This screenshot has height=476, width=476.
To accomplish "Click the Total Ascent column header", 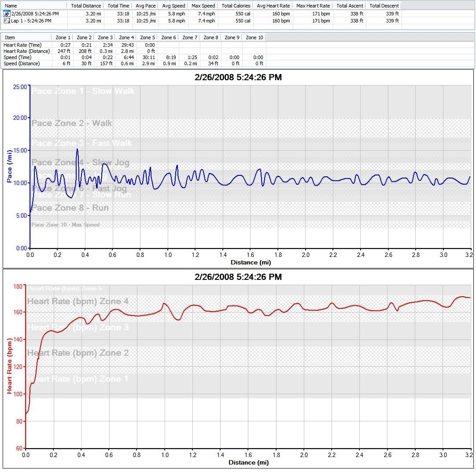I will [x=350, y=6].
